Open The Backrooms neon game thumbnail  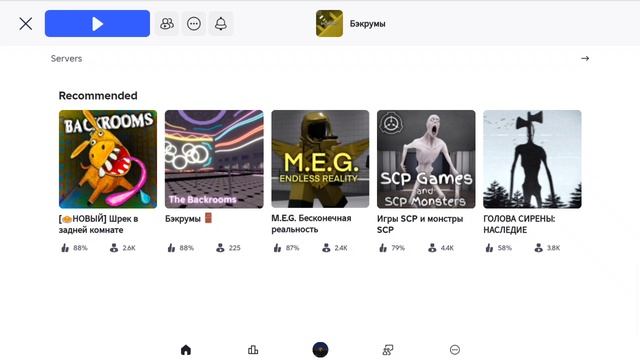click(214, 159)
